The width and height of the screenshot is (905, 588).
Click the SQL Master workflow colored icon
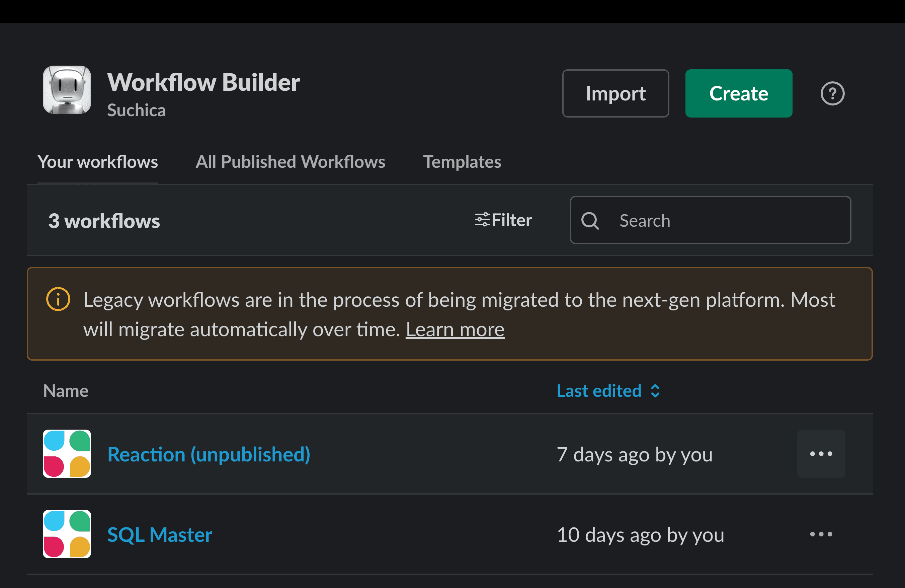tap(67, 534)
